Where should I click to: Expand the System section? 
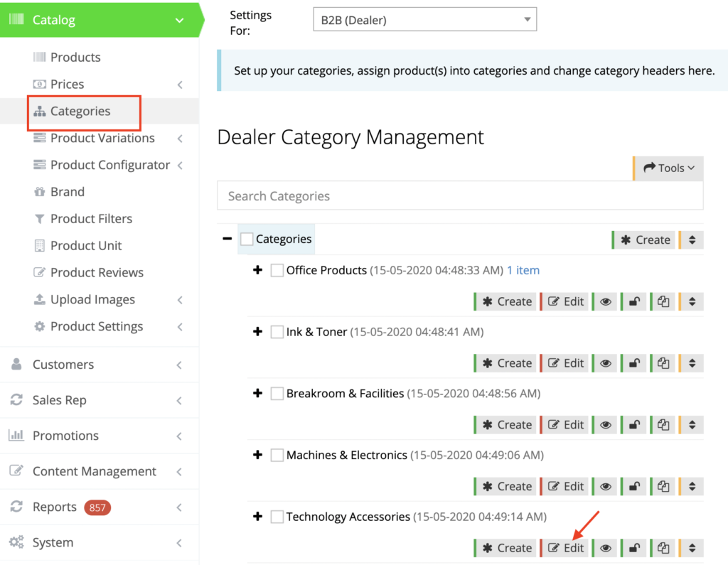(x=100, y=543)
